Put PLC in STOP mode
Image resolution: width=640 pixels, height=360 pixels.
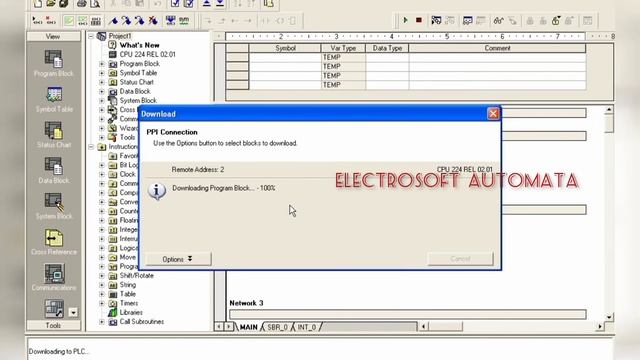pos(419,20)
